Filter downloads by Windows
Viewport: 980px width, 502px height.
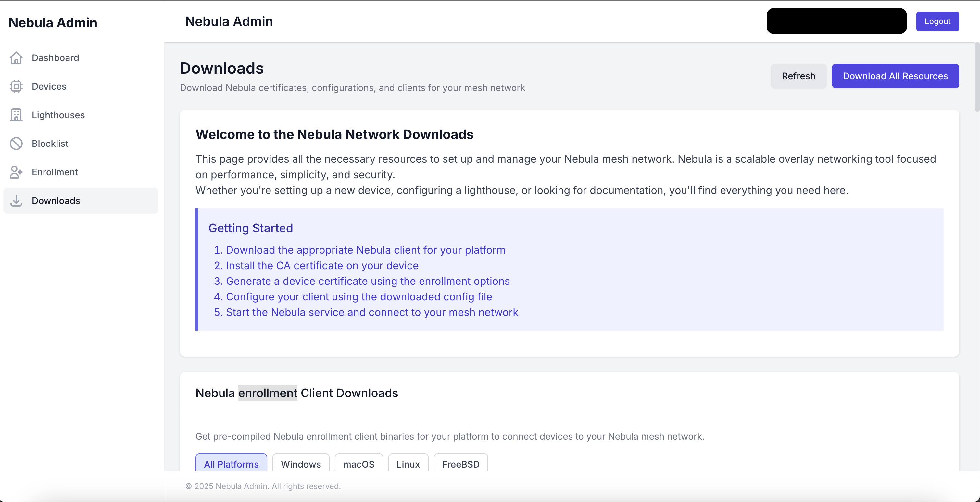click(301, 464)
